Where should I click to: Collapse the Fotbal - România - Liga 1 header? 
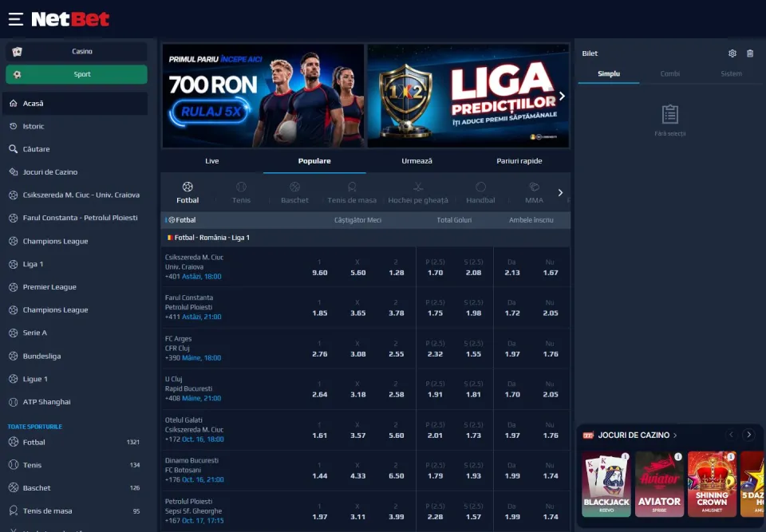coord(365,238)
